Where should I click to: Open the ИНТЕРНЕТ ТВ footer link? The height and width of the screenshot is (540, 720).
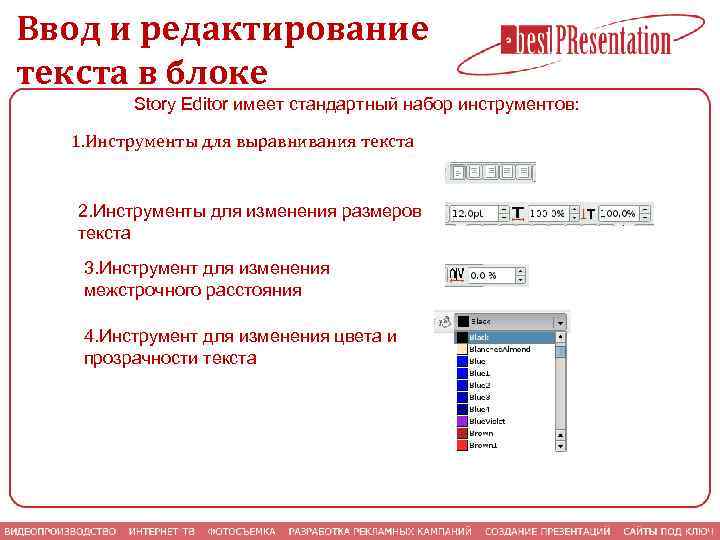(x=162, y=531)
